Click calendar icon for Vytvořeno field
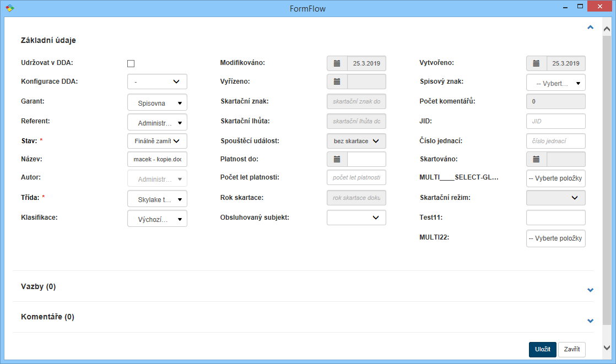 click(x=536, y=63)
